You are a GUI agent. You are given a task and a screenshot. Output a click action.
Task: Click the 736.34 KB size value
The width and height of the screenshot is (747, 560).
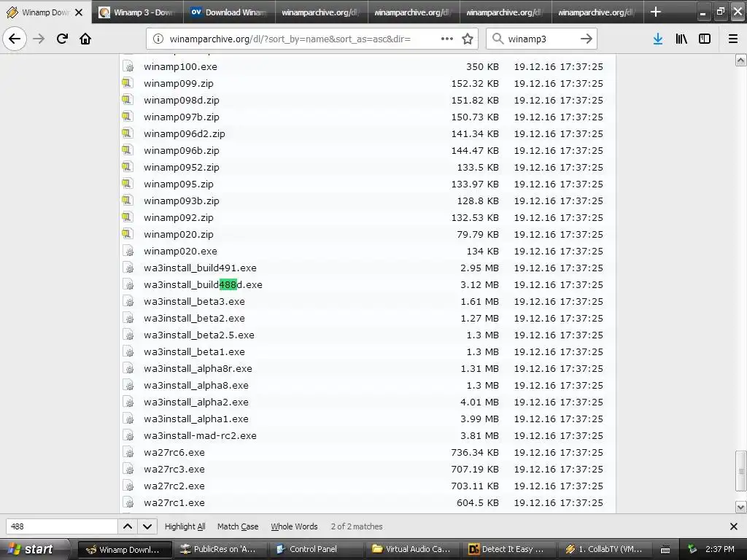tap(475, 452)
